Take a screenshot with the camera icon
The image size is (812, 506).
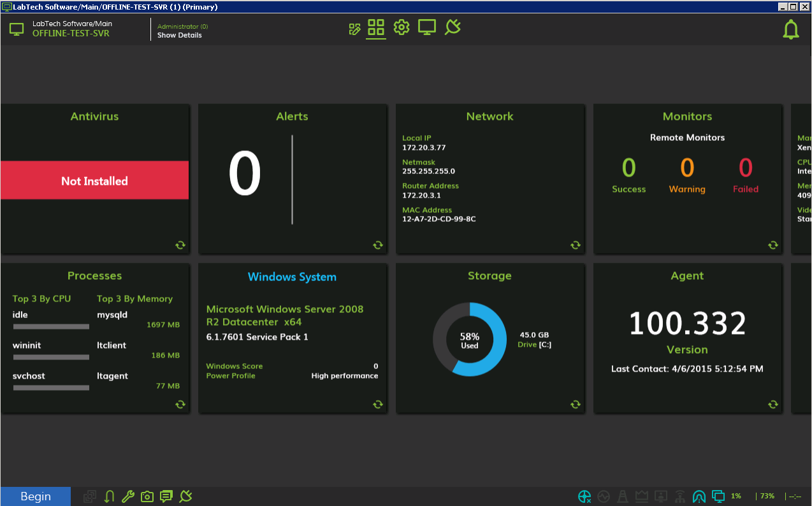147,496
